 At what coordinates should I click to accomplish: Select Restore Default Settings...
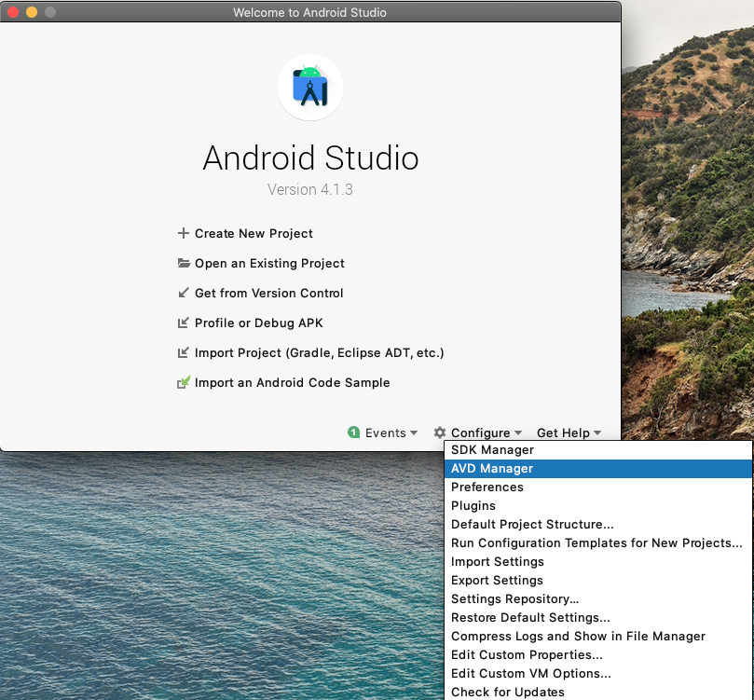(598, 617)
